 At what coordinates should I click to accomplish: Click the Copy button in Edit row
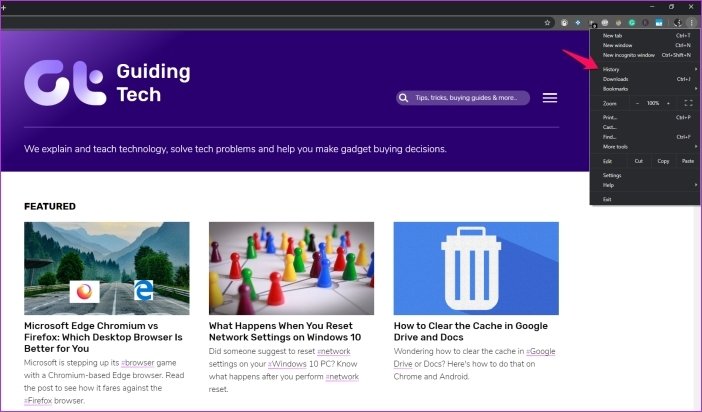[x=663, y=161]
